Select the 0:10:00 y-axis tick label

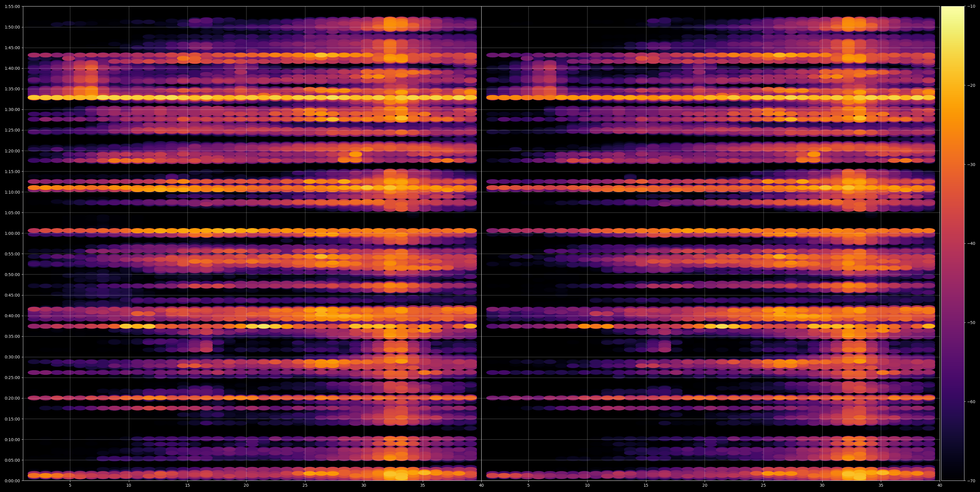tap(12, 440)
